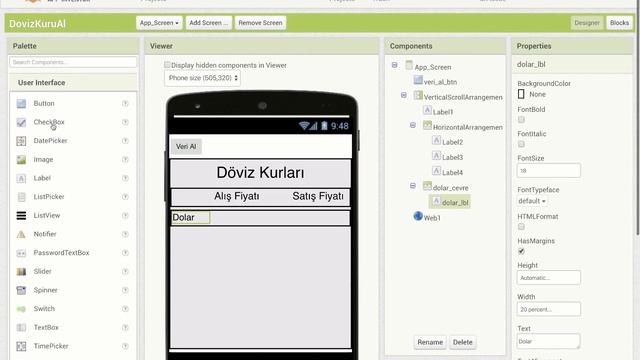
Task: Open help for Notifier component
Action: [x=125, y=234]
